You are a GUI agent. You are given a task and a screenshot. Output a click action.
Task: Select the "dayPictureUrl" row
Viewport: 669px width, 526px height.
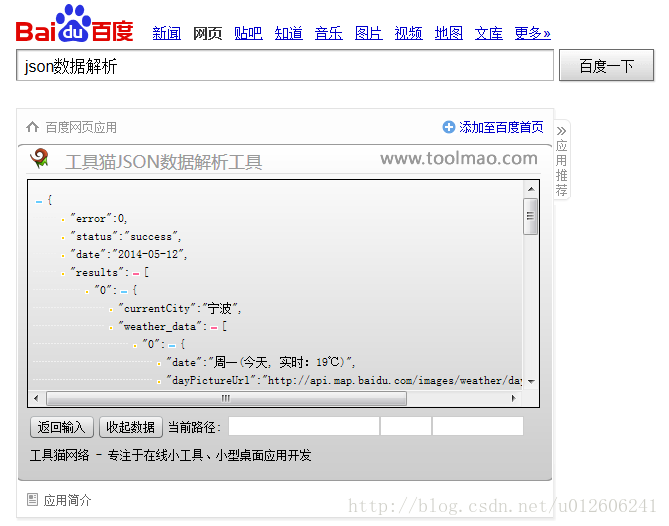click(x=344, y=381)
